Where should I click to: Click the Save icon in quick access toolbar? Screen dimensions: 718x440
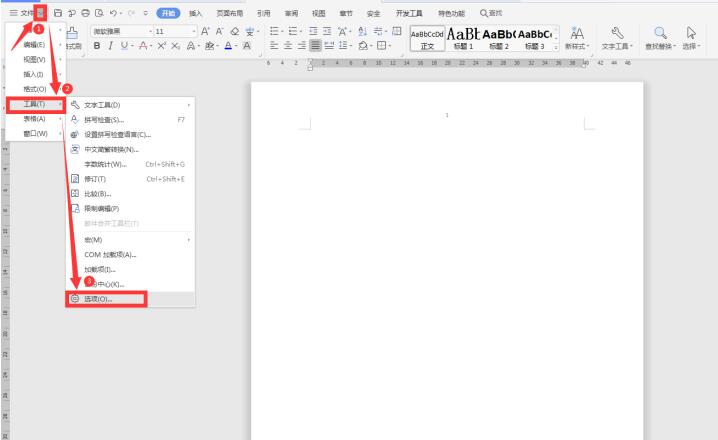click(58, 13)
